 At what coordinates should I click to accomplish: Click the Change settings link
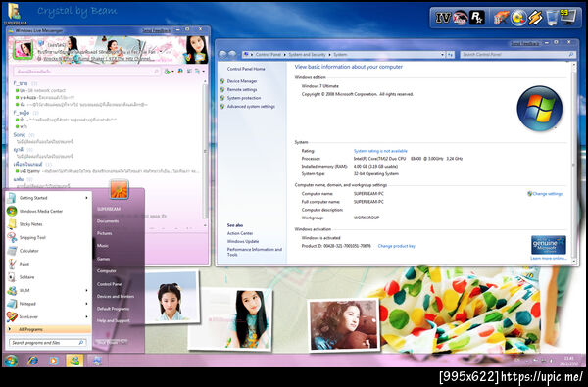pos(547,194)
